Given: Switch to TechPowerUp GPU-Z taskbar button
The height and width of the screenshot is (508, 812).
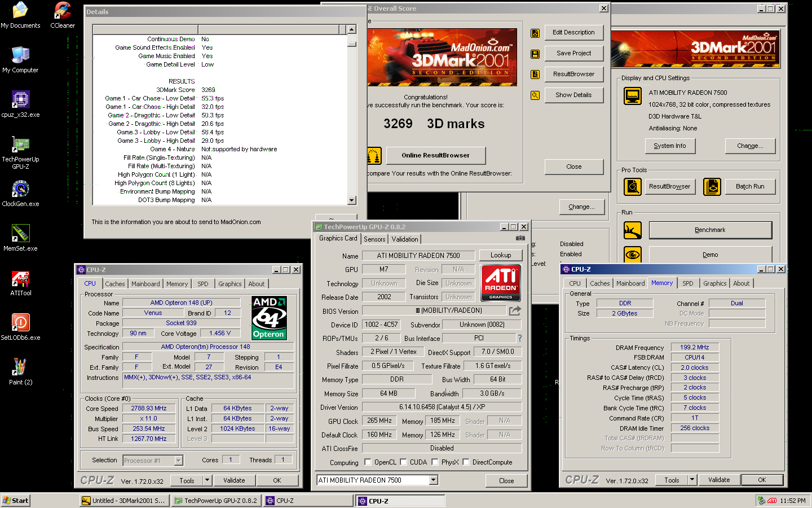Looking at the screenshot, I should pyautogui.click(x=216, y=501).
